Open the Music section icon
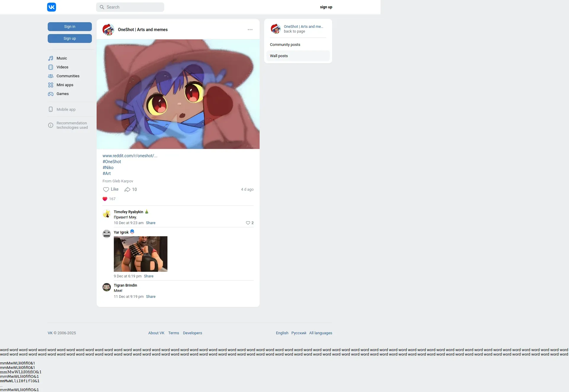569x392 pixels. pos(51,58)
